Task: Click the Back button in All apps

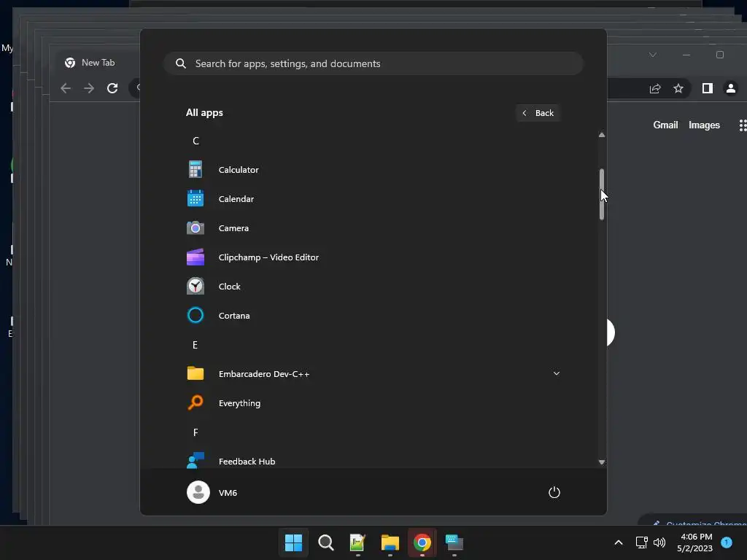Action: click(x=538, y=113)
